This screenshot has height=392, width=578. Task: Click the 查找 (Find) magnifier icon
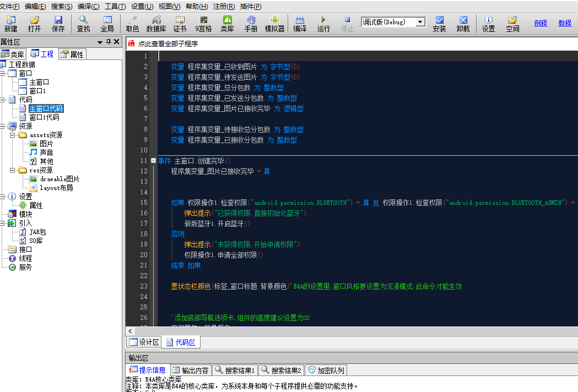click(x=83, y=24)
